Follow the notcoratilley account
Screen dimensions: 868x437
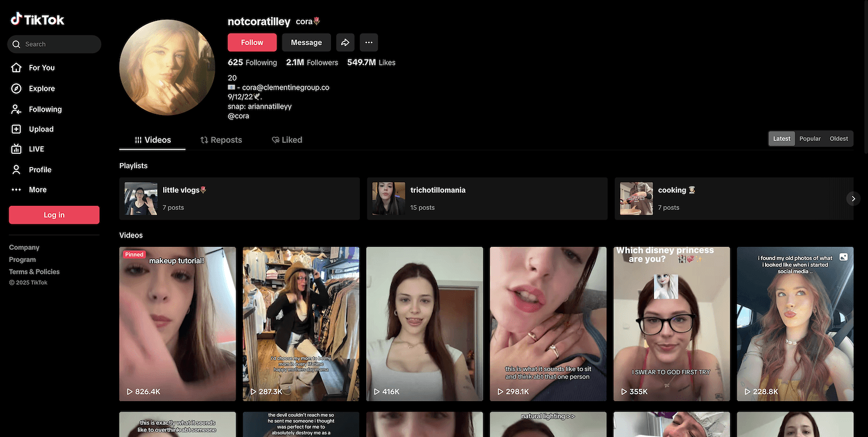(252, 42)
